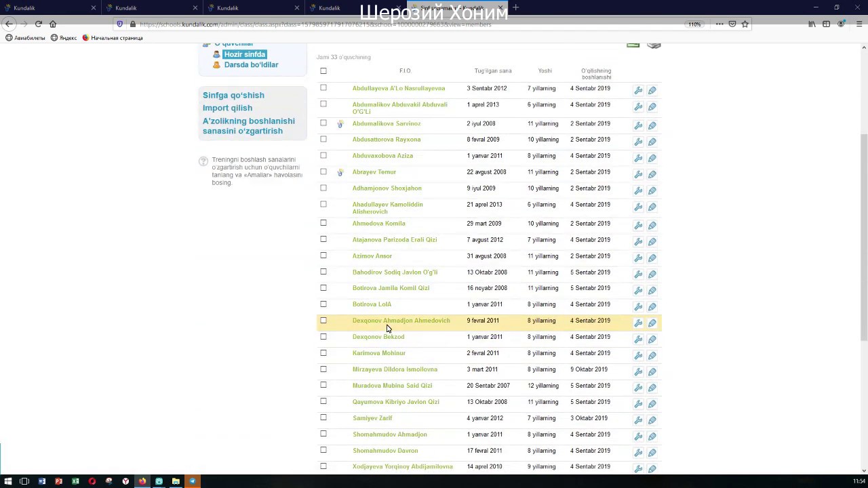Click edit pencil icon for Abrayev Temur
868x488 pixels.
(652, 174)
